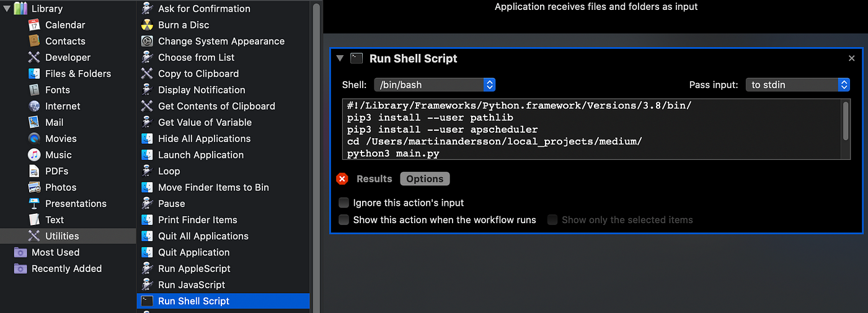Screen dimensions: 868x313
Task: Click the Most Used folder icon
Action: (20, 252)
